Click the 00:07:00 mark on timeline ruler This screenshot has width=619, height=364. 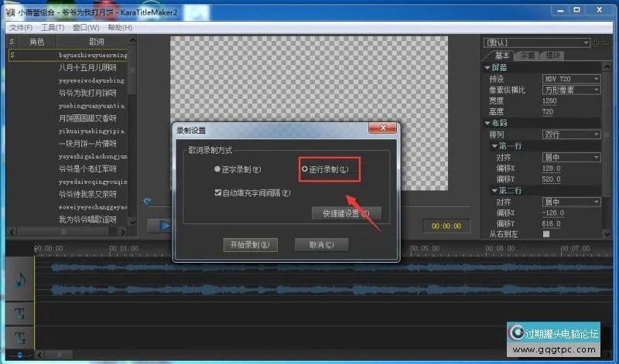point(575,248)
